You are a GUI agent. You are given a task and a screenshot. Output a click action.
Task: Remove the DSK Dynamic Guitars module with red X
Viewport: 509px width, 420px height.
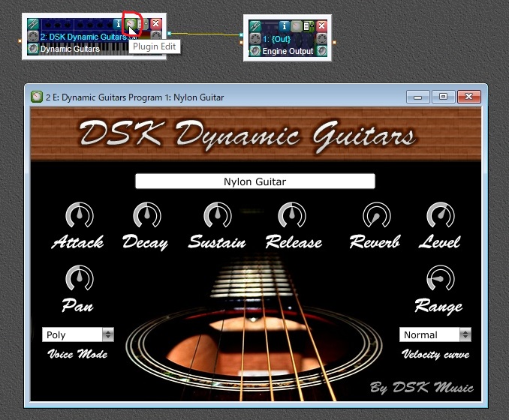pos(156,24)
